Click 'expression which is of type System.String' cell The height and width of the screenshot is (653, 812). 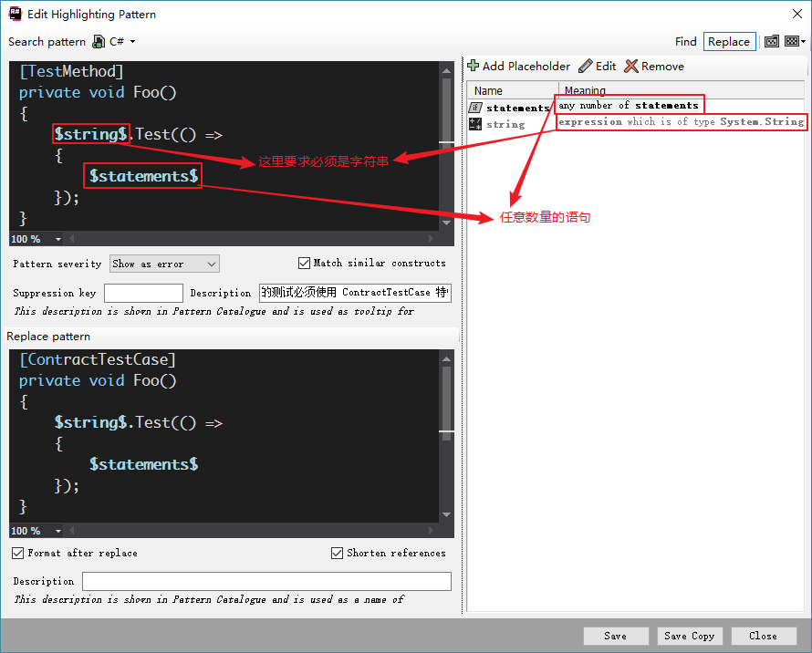click(681, 121)
